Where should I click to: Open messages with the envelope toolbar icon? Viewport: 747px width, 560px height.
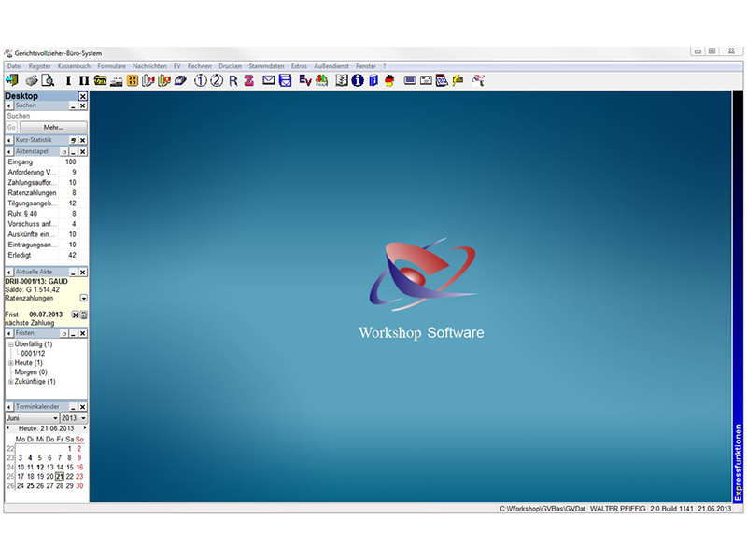point(269,81)
